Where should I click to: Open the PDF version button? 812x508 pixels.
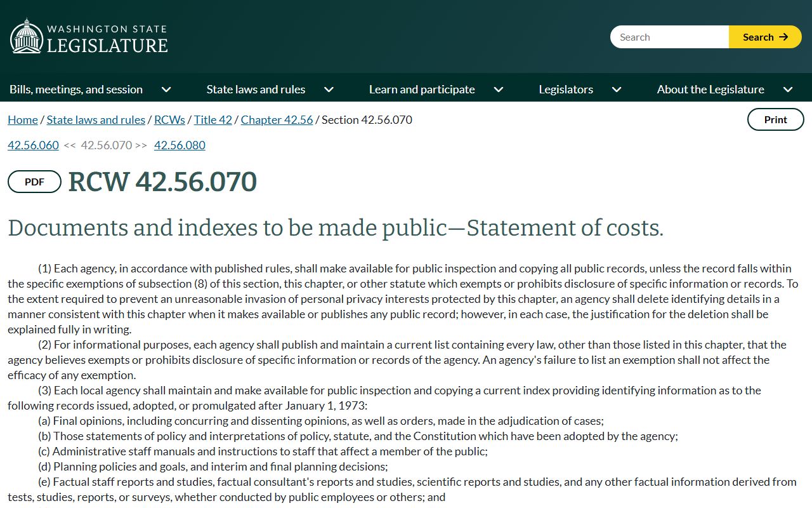pos(34,182)
